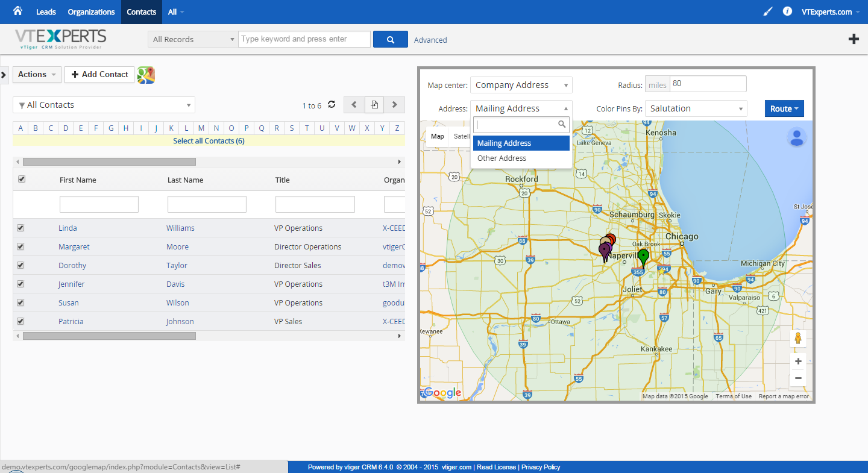Open the Color Pins By Salutation dropdown
The height and width of the screenshot is (473, 868).
tap(696, 108)
